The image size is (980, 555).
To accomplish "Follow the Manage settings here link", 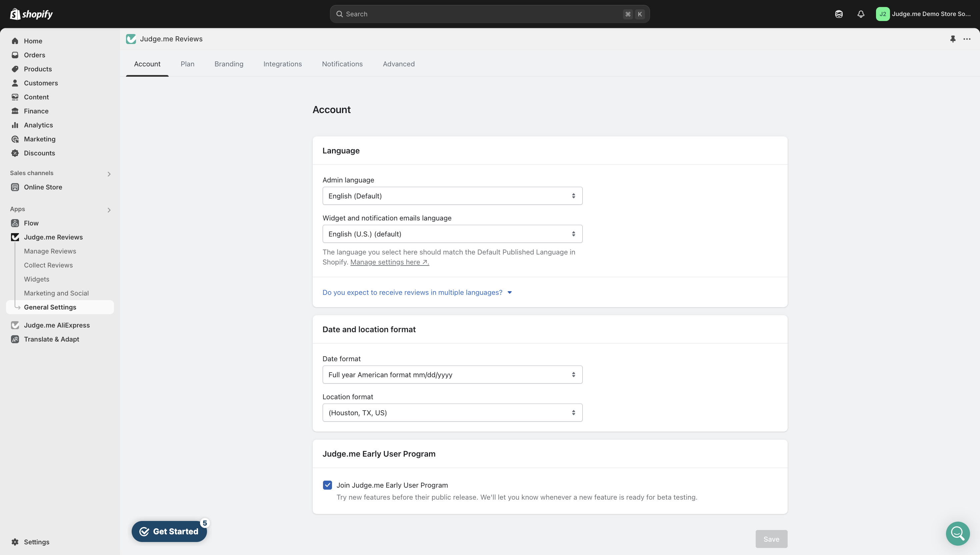I will click(389, 262).
